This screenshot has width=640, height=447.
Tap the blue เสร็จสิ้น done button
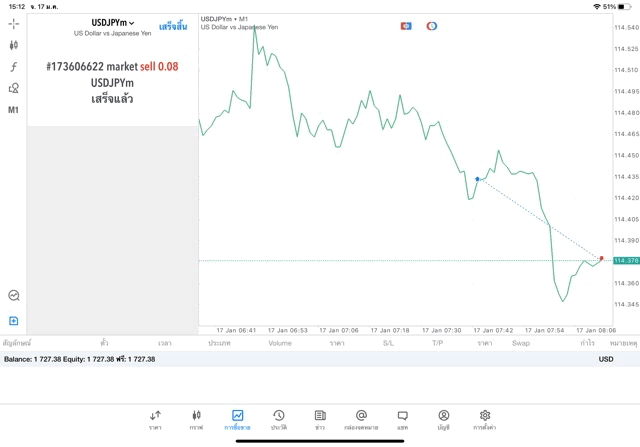pyautogui.click(x=173, y=26)
